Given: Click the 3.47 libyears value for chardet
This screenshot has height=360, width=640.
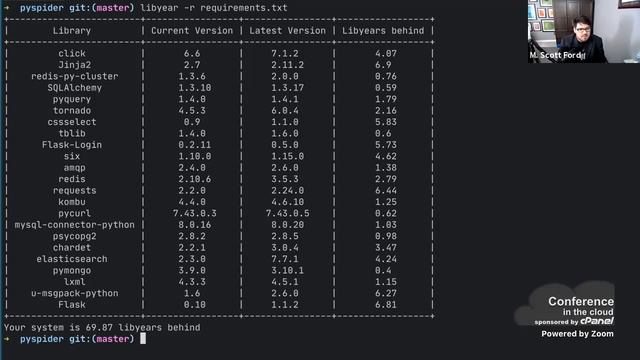Looking at the screenshot, I should click(386, 248).
